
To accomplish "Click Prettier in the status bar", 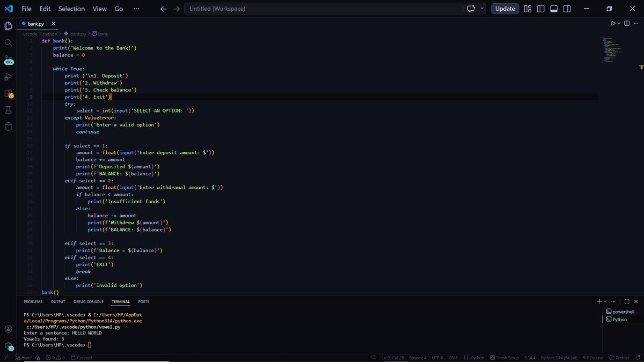I will [x=619, y=358].
